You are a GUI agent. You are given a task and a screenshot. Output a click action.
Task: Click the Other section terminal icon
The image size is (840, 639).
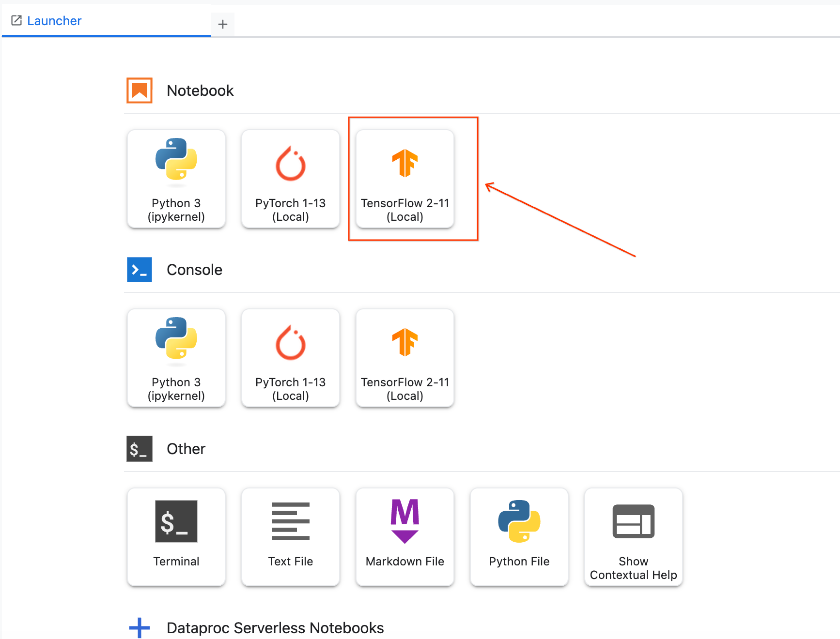coord(140,449)
